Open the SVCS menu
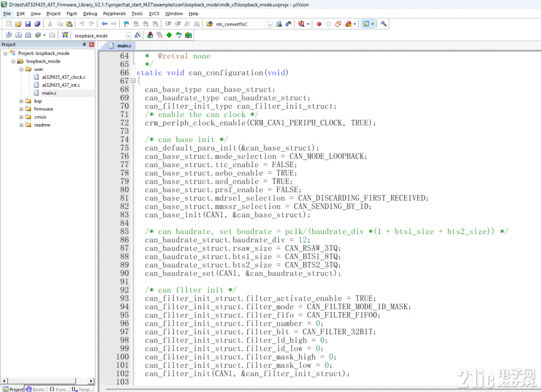 pos(154,14)
